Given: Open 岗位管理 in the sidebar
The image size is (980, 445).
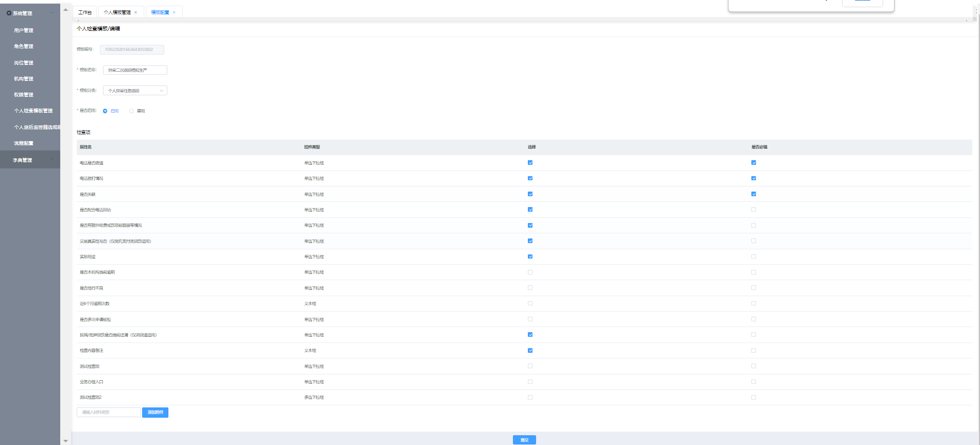Looking at the screenshot, I should pyautogui.click(x=24, y=63).
